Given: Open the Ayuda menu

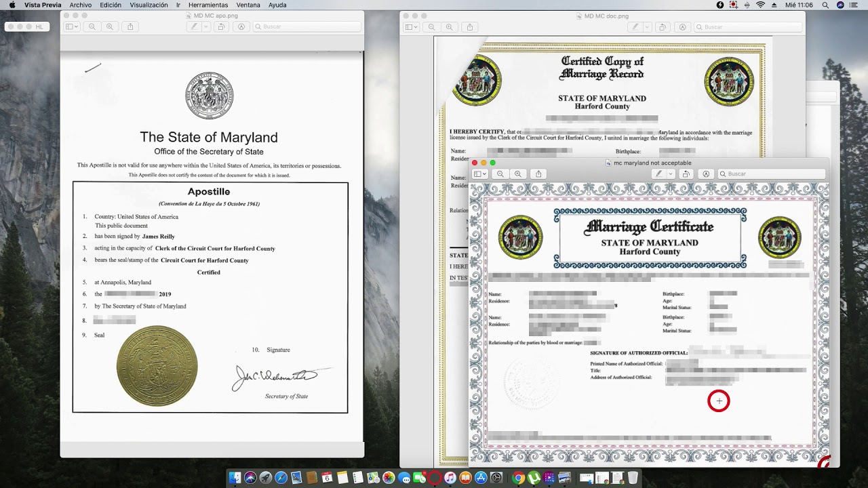Looking at the screenshot, I should [277, 5].
